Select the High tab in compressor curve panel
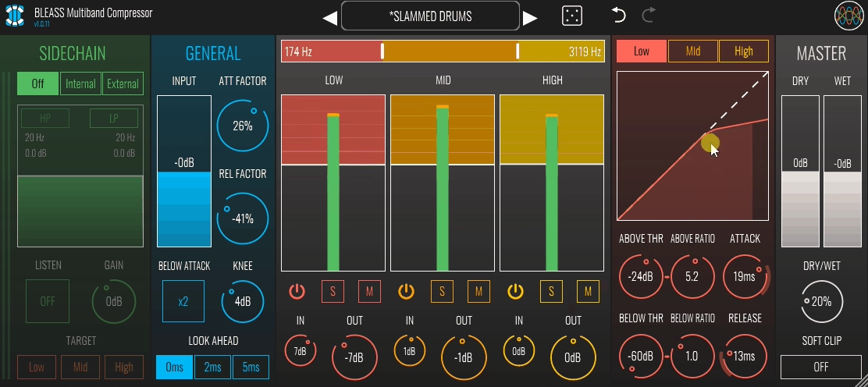The height and width of the screenshot is (387, 868). point(743,51)
